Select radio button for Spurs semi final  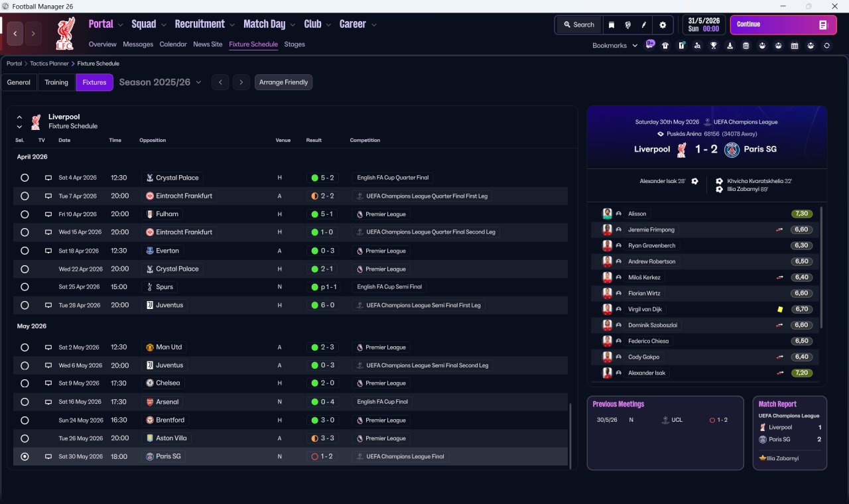point(25,287)
